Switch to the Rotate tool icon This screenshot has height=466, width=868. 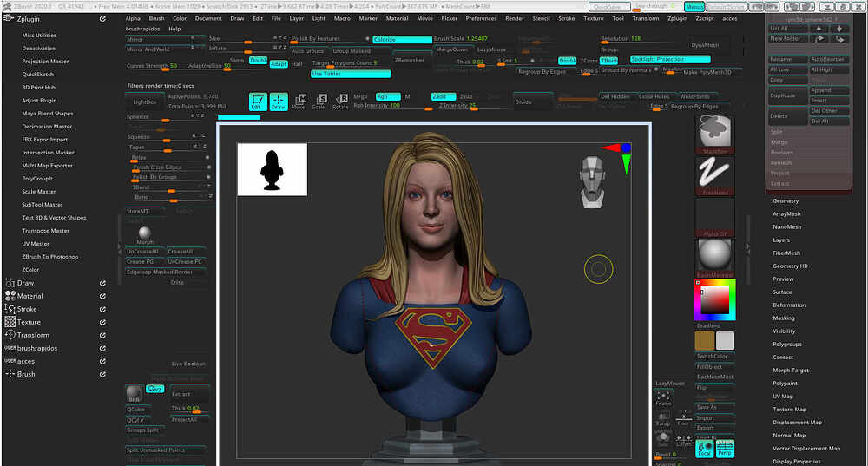340,102
